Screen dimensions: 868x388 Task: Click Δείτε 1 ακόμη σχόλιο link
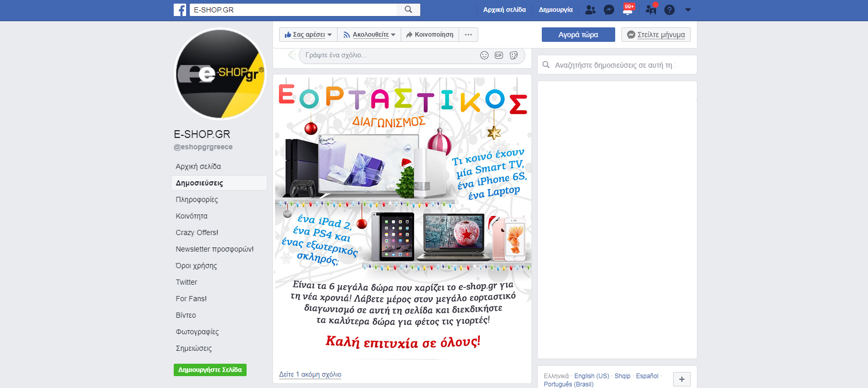[x=310, y=375]
